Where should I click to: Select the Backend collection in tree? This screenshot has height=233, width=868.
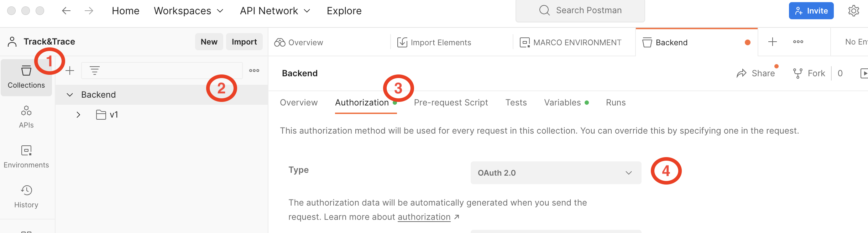click(x=162, y=95)
